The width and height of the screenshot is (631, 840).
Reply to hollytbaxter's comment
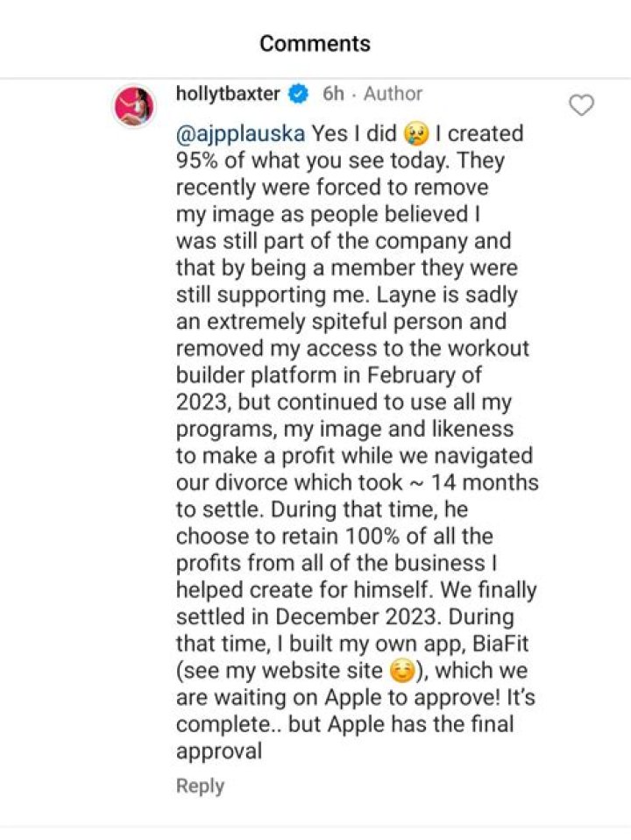(x=200, y=786)
